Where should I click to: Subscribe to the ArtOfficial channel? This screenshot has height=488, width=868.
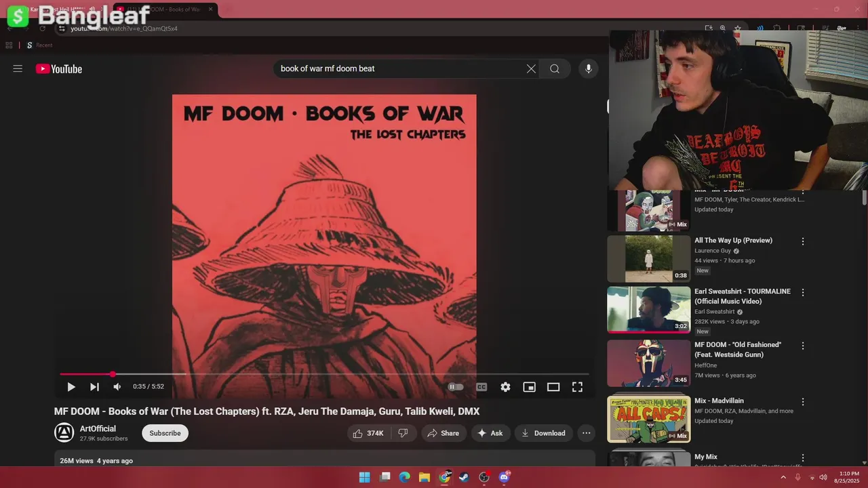coord(165,433)
